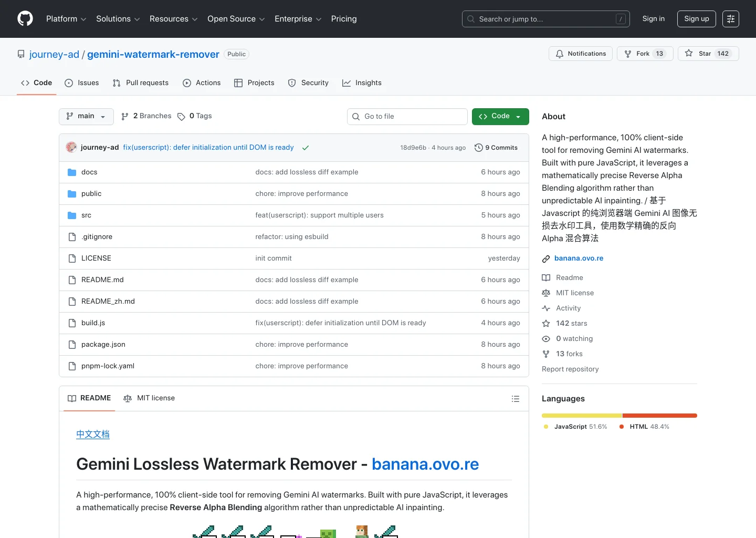Switch to the Issues tab
This screenshot has width=756, height=538.
coord(82,83)
